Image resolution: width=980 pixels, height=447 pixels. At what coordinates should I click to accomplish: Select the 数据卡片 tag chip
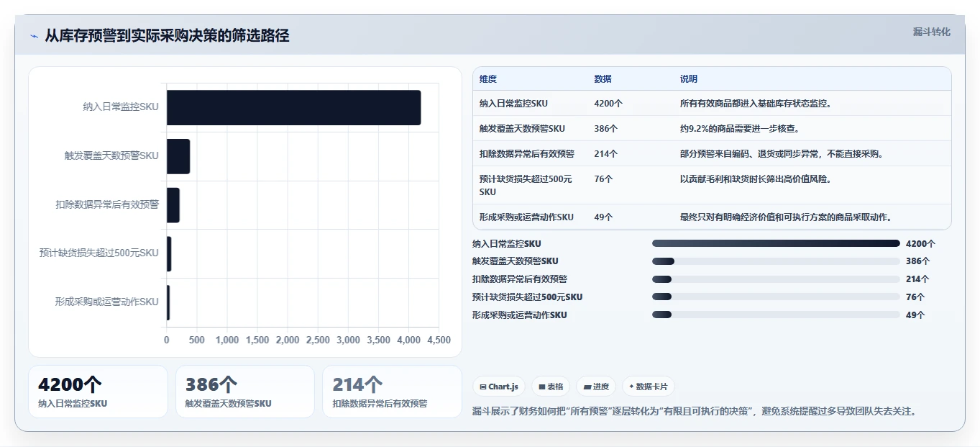(648, 387)
